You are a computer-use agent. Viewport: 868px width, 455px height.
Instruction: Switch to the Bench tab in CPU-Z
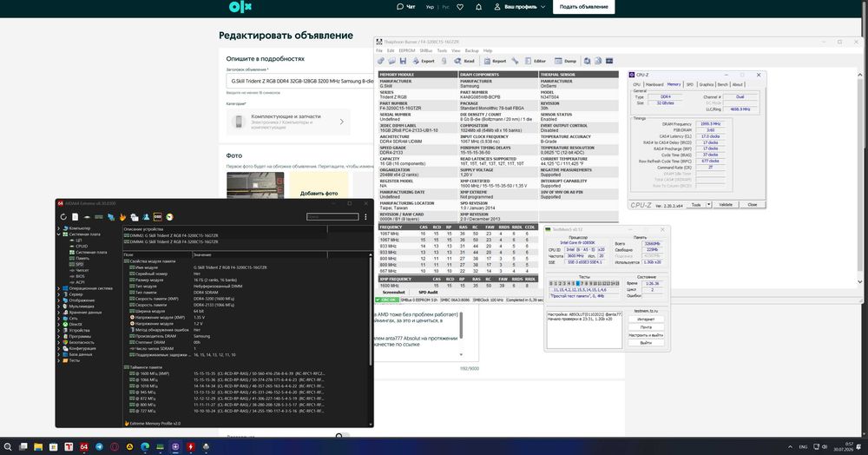click(x=723, y=85)
